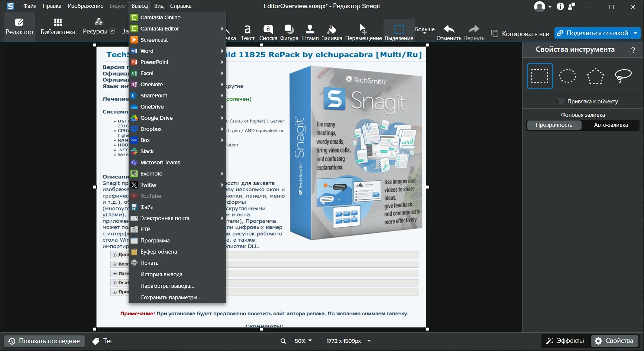Open dropdown arrow beside Поделиться ссылкой
The height and width of the screenshot is (351, 644).
pyautogui.click(x=635, y=33)
